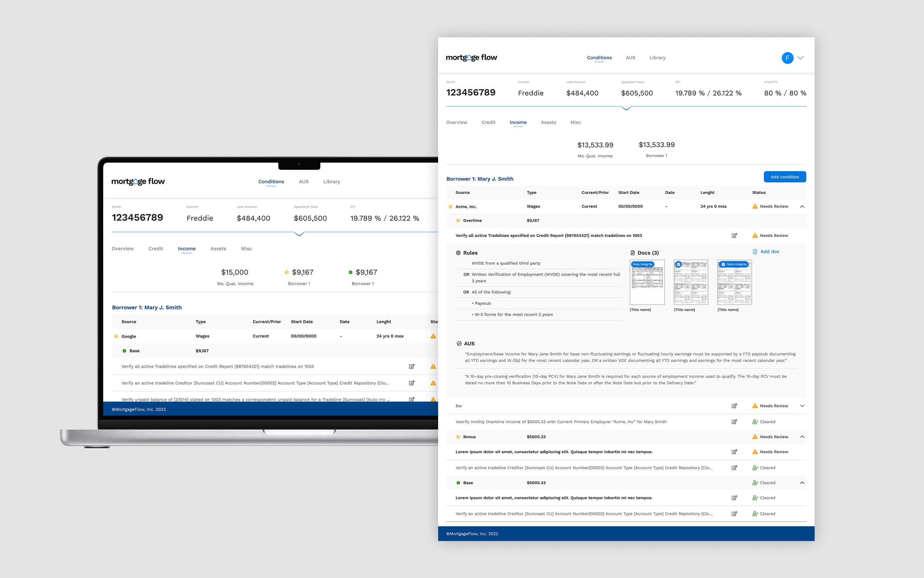
Task: Click the F user avatar in header
Action: pyautogui.click(x=787, y=58)
